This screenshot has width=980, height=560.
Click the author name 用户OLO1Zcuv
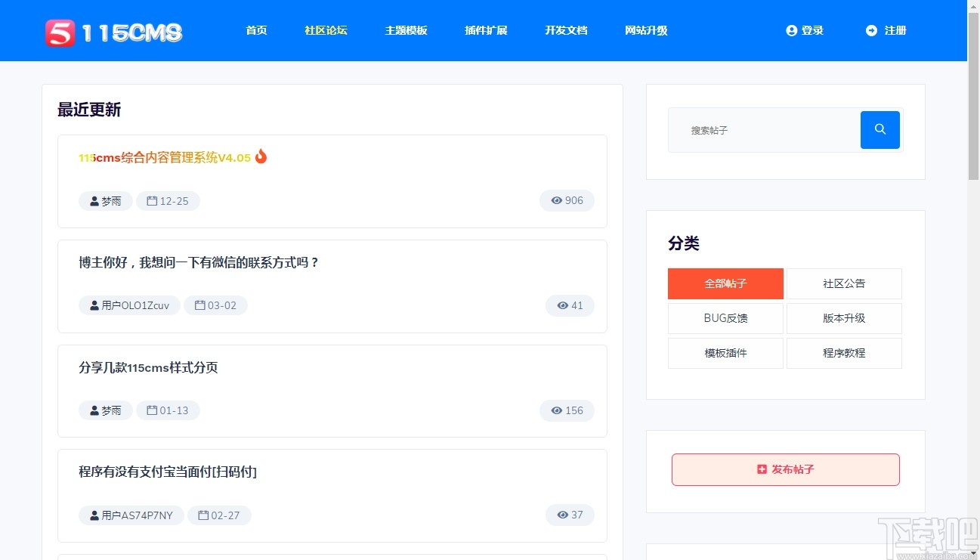click(135, 306)
